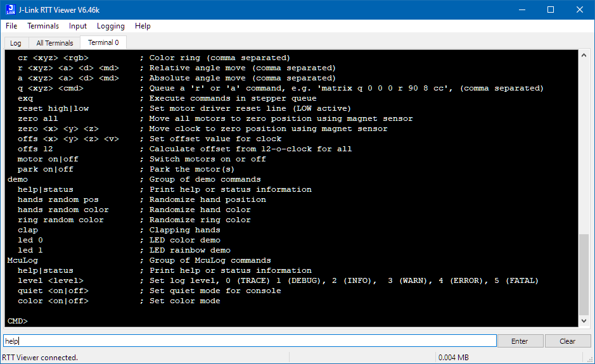Click the terminal scrollbar up arrow
The height and width of the screenshot is (364, 595).
[584, 56]
